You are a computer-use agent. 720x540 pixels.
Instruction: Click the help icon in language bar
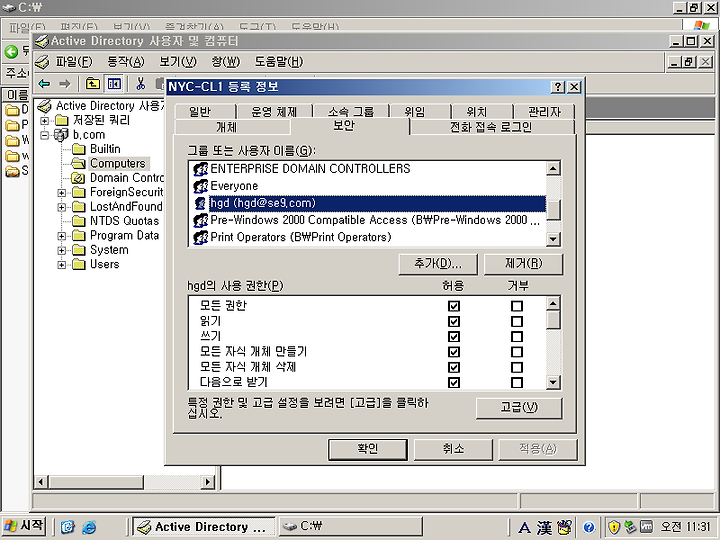pyautogui.click(x=589, y=527)
